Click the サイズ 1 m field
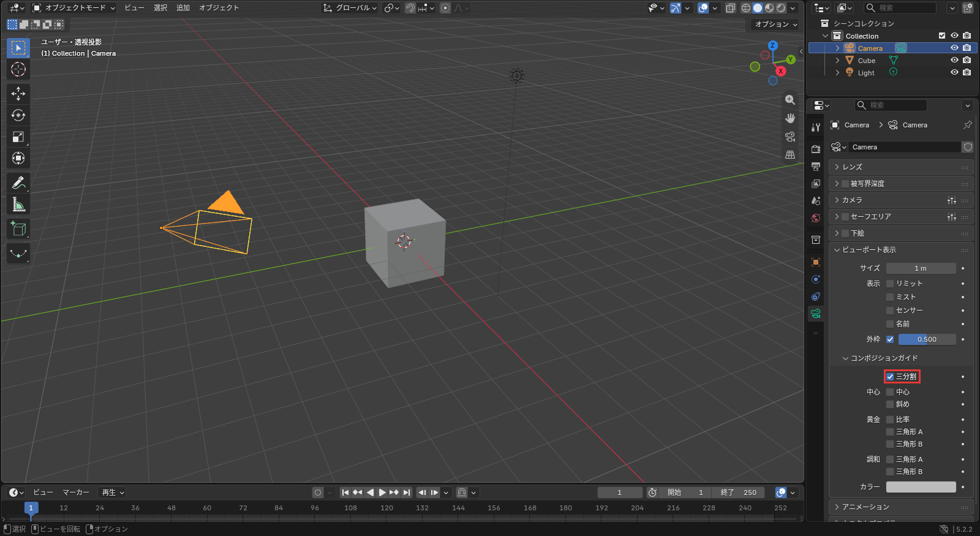This screenshot has height=536, width=980. [x=921, y=268]
